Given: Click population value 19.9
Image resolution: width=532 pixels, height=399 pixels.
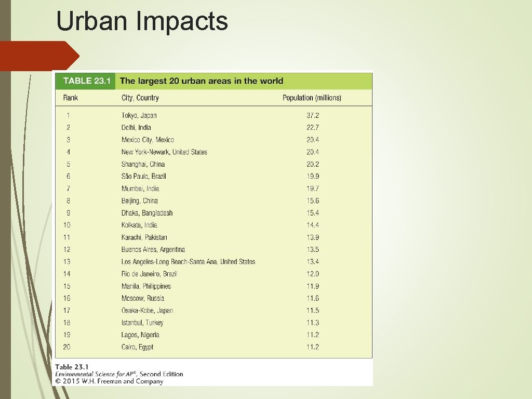Looking at the screenshot, I should [312, 177].
